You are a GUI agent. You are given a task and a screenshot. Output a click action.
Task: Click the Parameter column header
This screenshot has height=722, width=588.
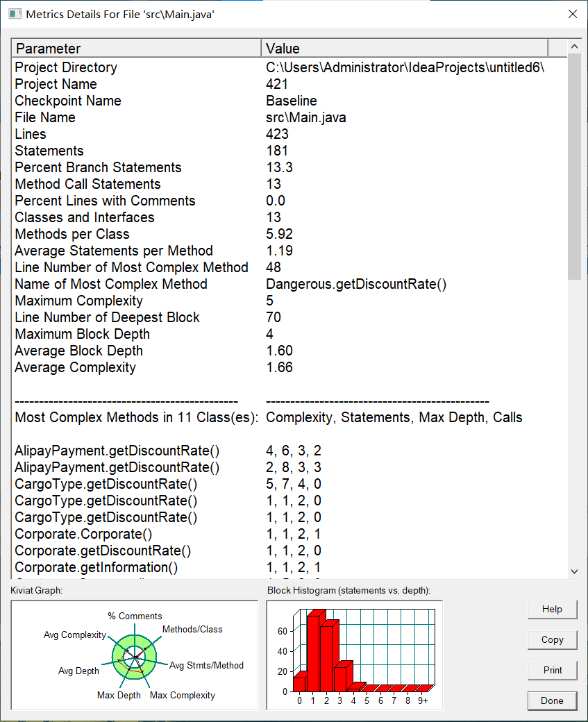136,49
